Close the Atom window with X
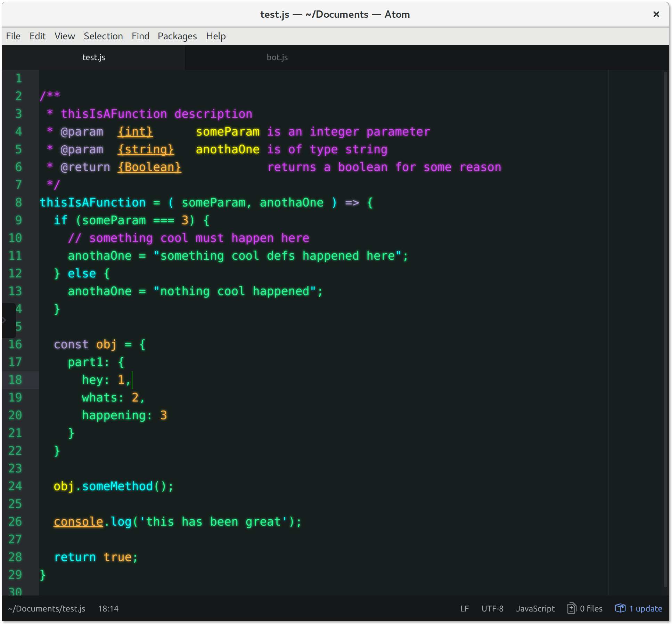The width and height of the screenshot is (672, 624). 656,14
